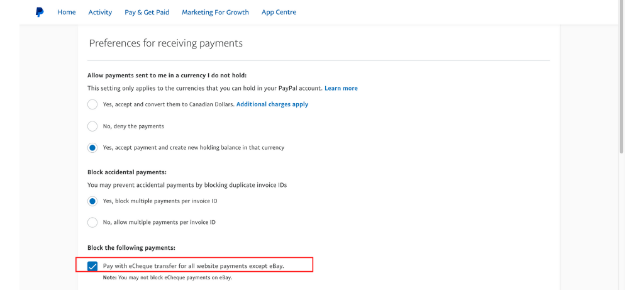Go to the Activity page
The height and width of the screenshot is (290, 644).
(x=100, y=13)
